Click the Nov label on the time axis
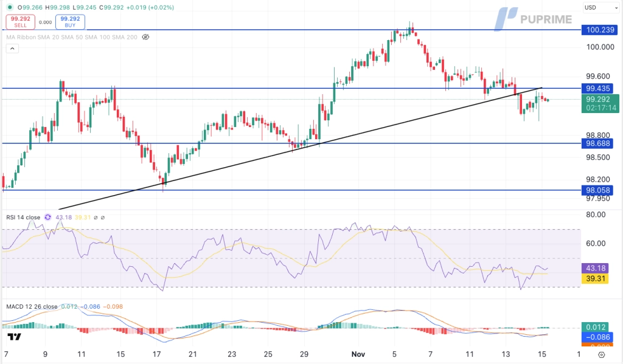The image size is (623, 364). pos(358,354)
